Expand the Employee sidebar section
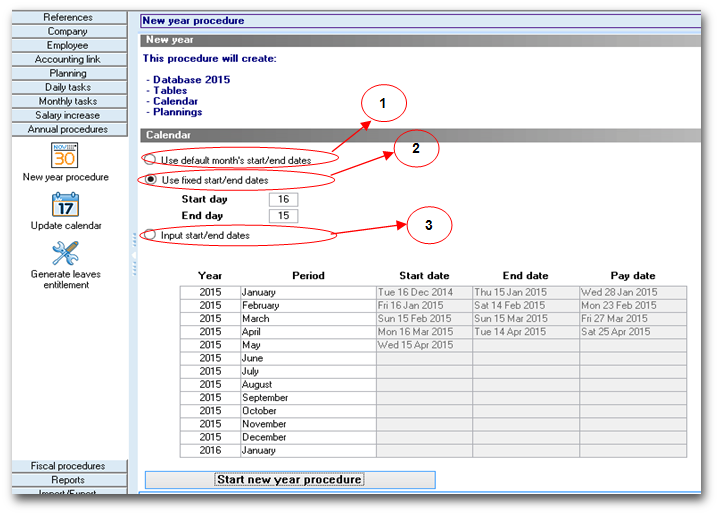The height and width of the screenshot is (515, 719). pyautogui.click(x=68, y=45)
